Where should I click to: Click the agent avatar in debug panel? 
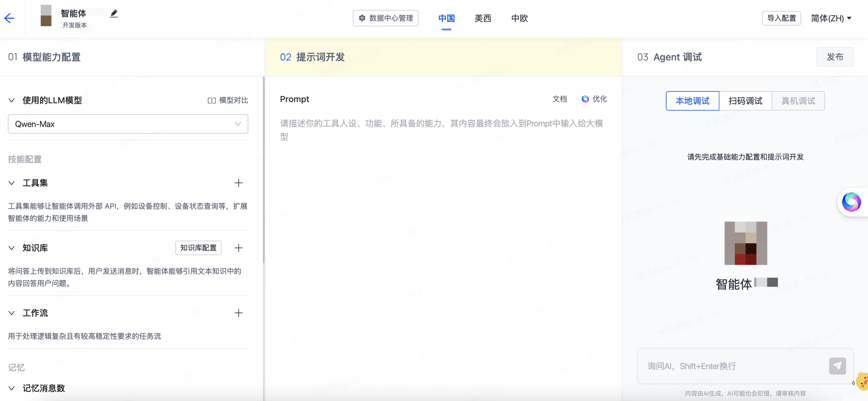pos(746,243)
